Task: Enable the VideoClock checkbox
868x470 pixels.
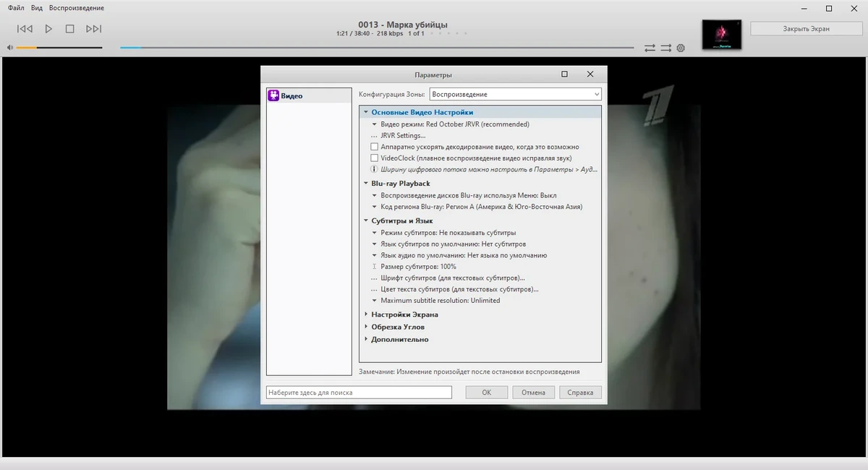Action: click(x=375, y=158)
